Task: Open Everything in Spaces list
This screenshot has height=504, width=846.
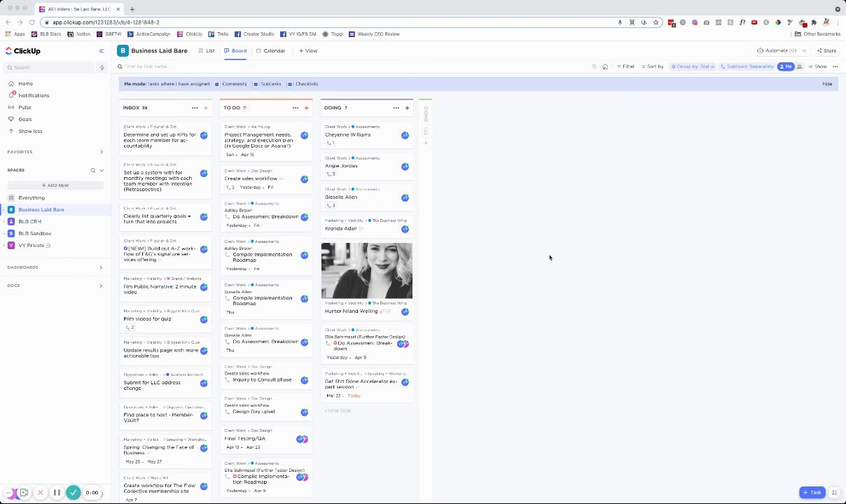Action: click(x=31, y=197)
